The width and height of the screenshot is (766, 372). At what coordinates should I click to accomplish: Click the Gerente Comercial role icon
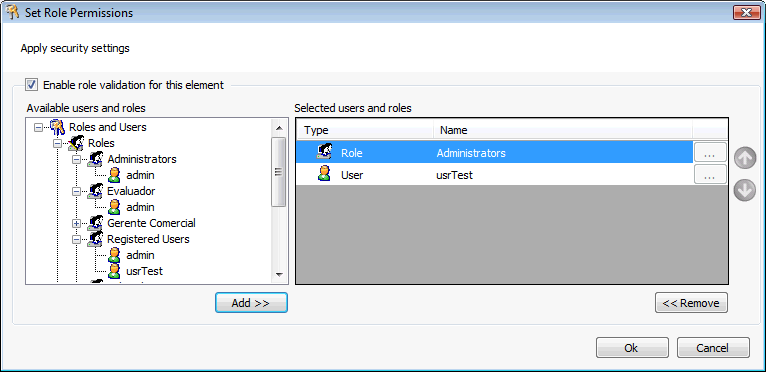95,223
